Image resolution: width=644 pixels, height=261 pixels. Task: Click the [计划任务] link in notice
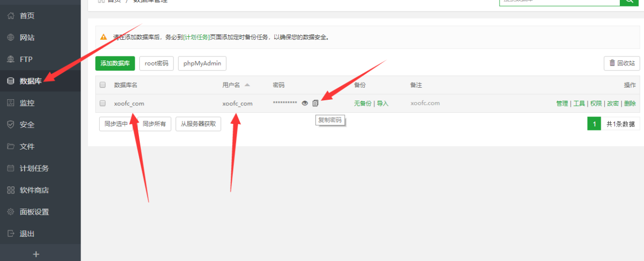click(197, 37)
